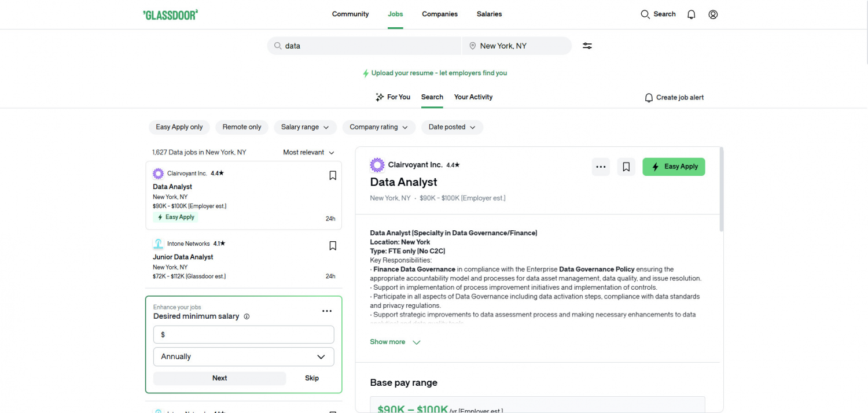Click Upload your resume link
868x413 pixels.
[435, 73]
